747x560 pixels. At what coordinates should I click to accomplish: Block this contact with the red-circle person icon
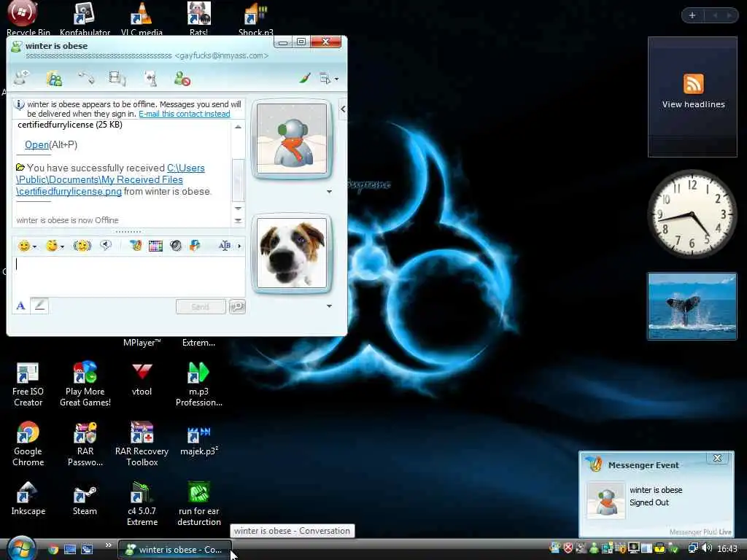[182, 79]
